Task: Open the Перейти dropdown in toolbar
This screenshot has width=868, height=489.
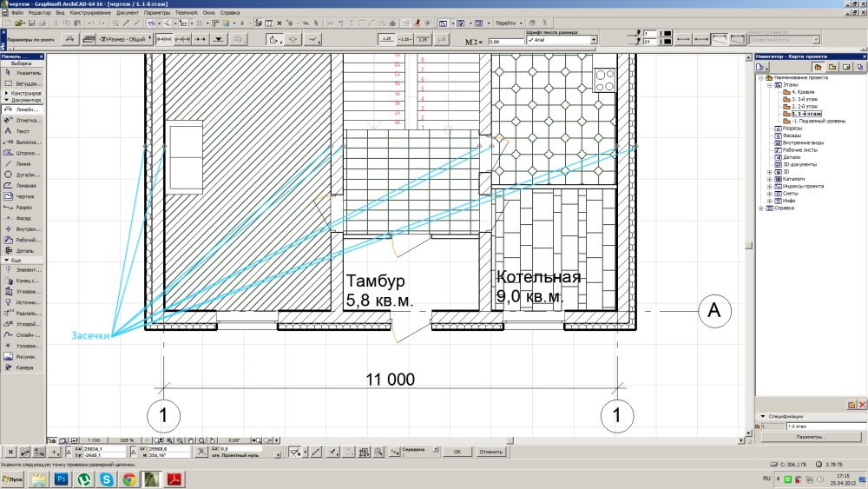Action: pyautogui.click(x=508, y=23)
